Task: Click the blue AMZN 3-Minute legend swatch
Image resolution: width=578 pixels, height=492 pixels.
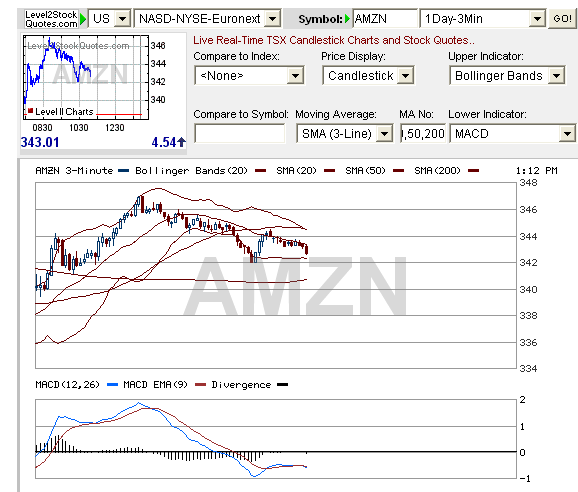Action: click(124, 171)
